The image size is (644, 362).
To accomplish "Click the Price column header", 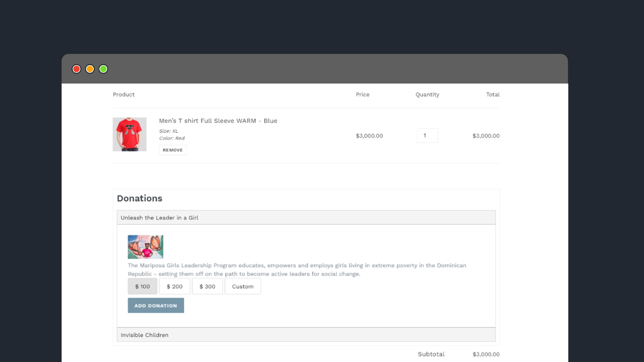I will coord(362,95).
